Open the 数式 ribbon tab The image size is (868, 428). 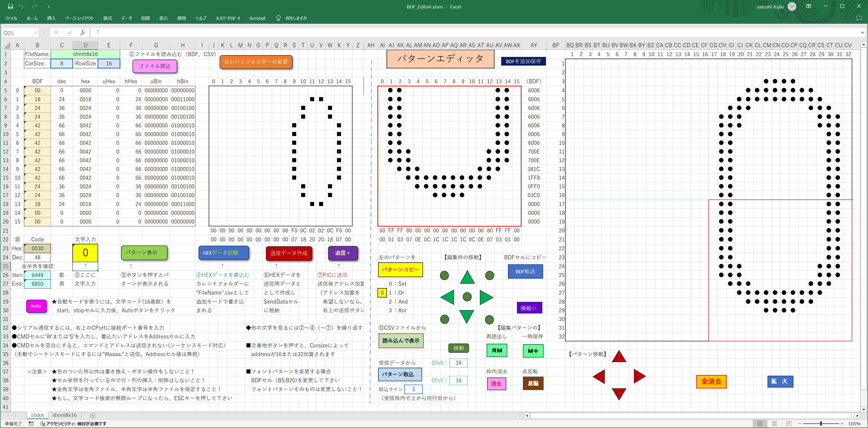tap(108, 18)
